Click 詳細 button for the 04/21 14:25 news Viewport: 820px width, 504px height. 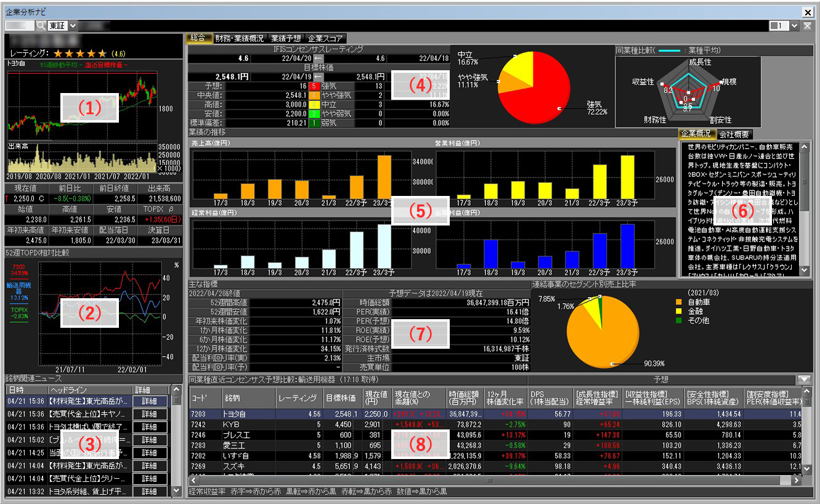tap(150, 453)
